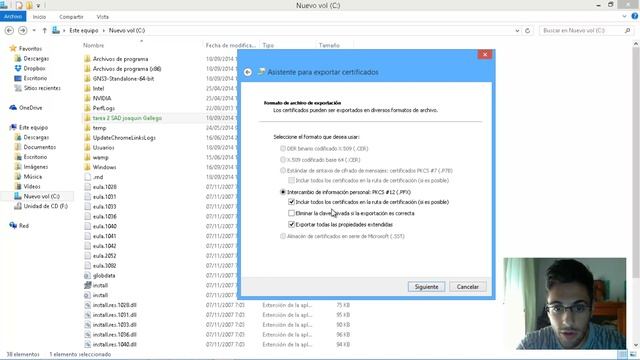The height and width of the screenshot is (360, 640).
Task: Select tarea 2 SAD joaquin Gallego folder
Action: tap(127, 118)
